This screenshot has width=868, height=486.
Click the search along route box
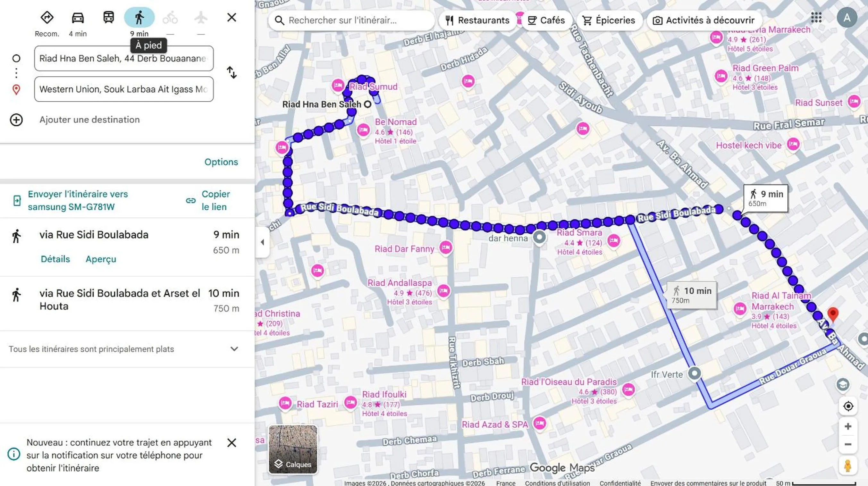352,20
